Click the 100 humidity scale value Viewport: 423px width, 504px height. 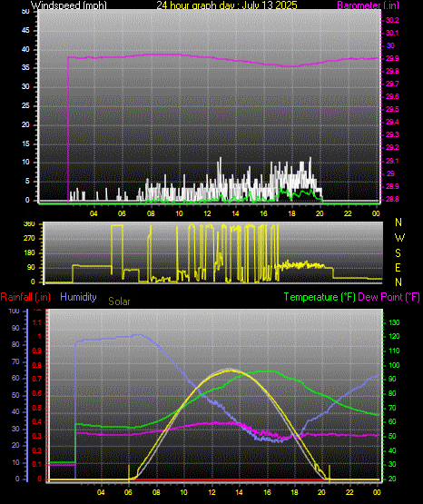(15, 311)
